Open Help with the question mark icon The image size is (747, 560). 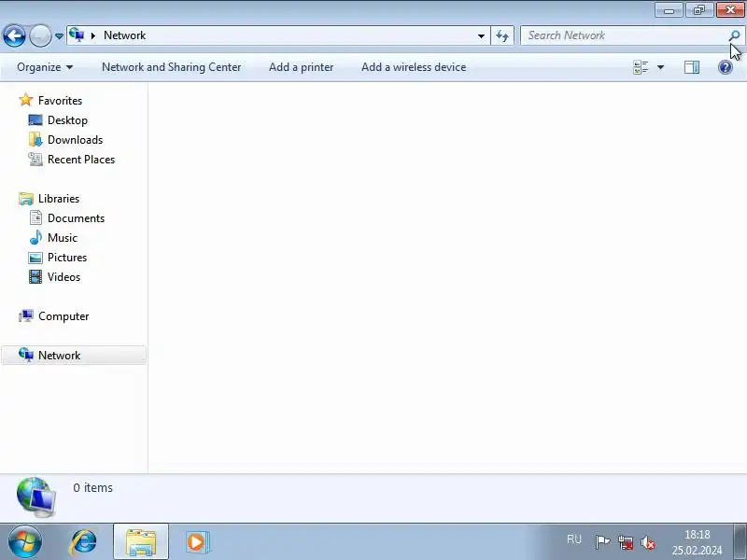pos(726,67)
